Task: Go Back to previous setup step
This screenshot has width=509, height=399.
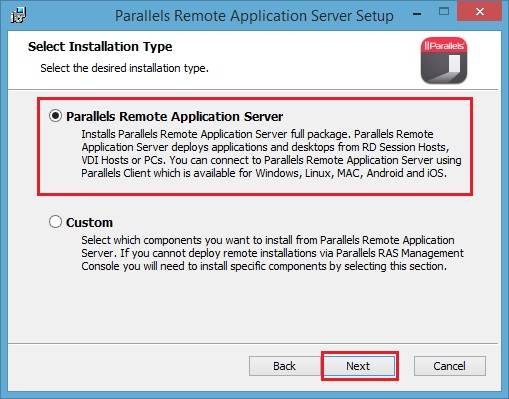Action: tap(284, 366)
